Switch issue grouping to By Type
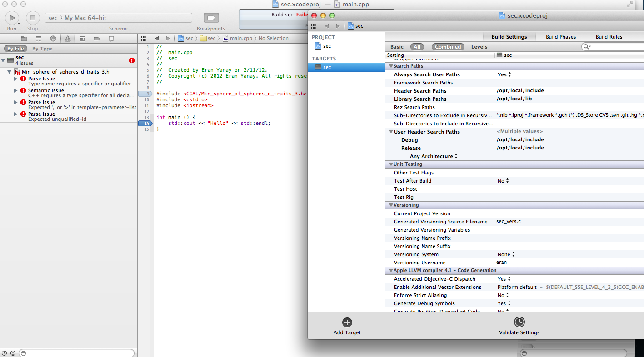 tap(42, 49)
